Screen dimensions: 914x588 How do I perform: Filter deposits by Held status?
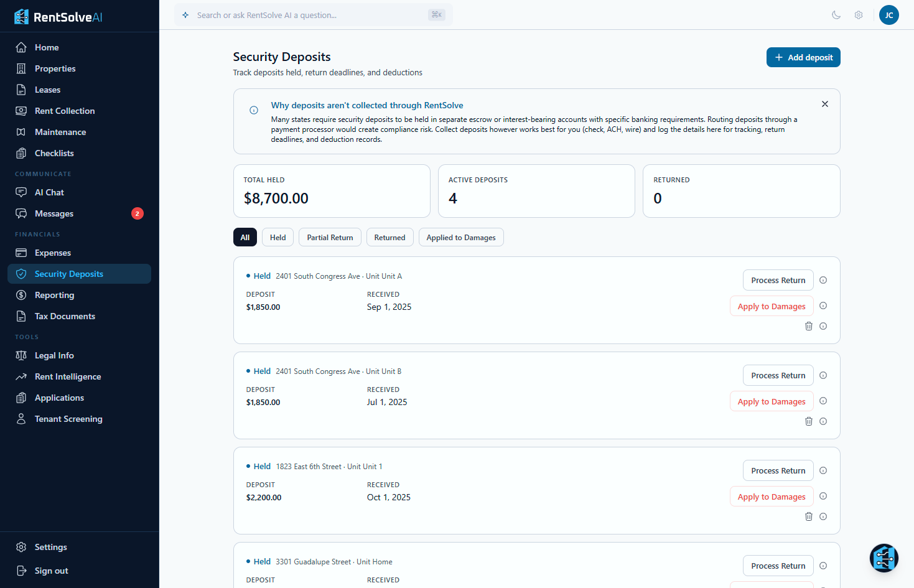[277, 237]
